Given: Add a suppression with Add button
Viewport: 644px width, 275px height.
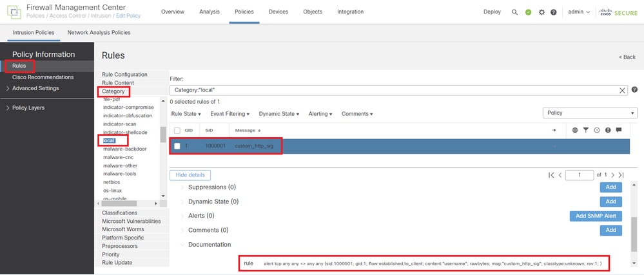Looking at the screenshot, I should [610, 187].
